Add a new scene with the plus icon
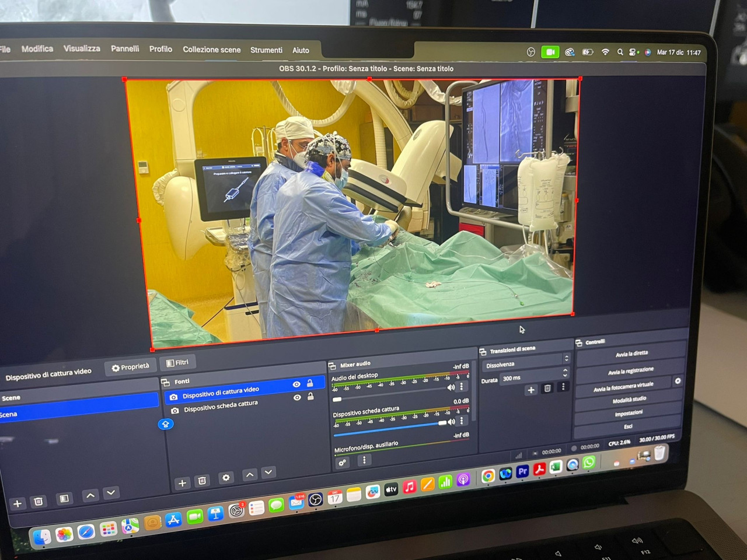The height and width of the screenshot is (560, 747). 18,503
